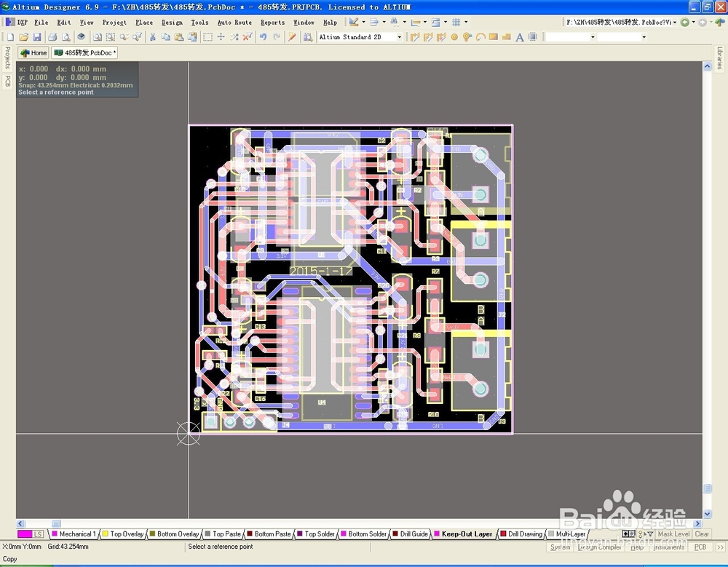Open an existing document with folder icon
Viewport: 728px width, 567px height.
(x=24, y=37)
